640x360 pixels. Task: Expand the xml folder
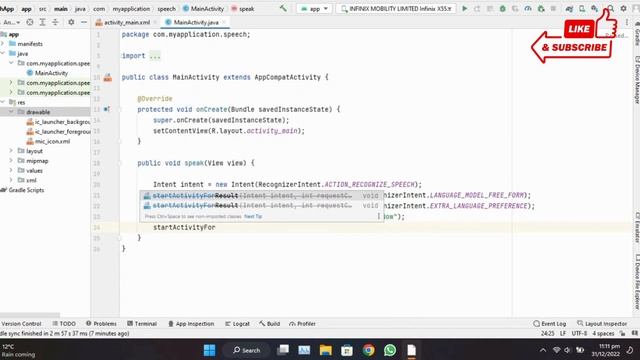11,180
